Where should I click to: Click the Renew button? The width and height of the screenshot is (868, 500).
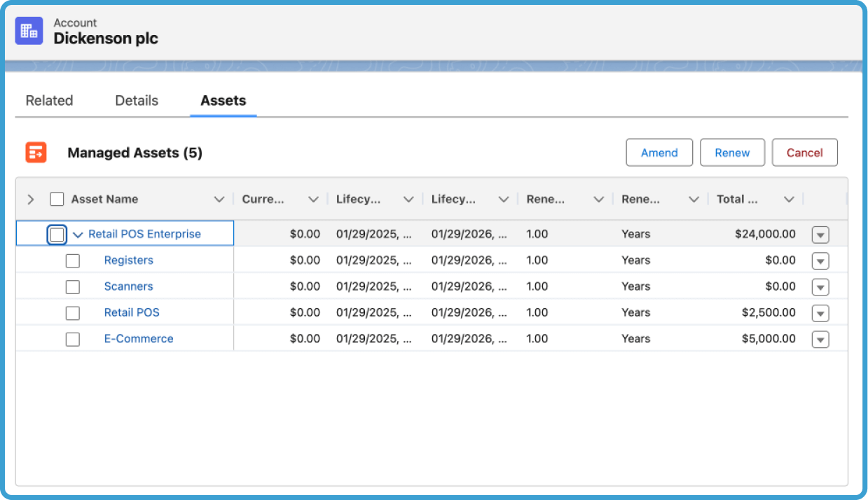pyautogui.click(x=732, y=152)
